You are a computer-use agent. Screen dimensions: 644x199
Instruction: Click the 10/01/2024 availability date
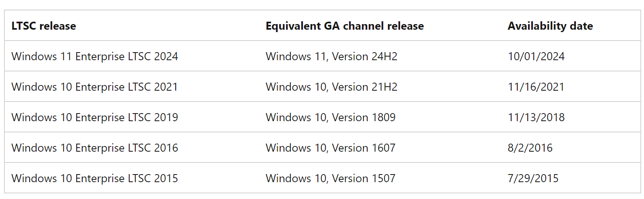pyautogui.click(x=536, y=57)
